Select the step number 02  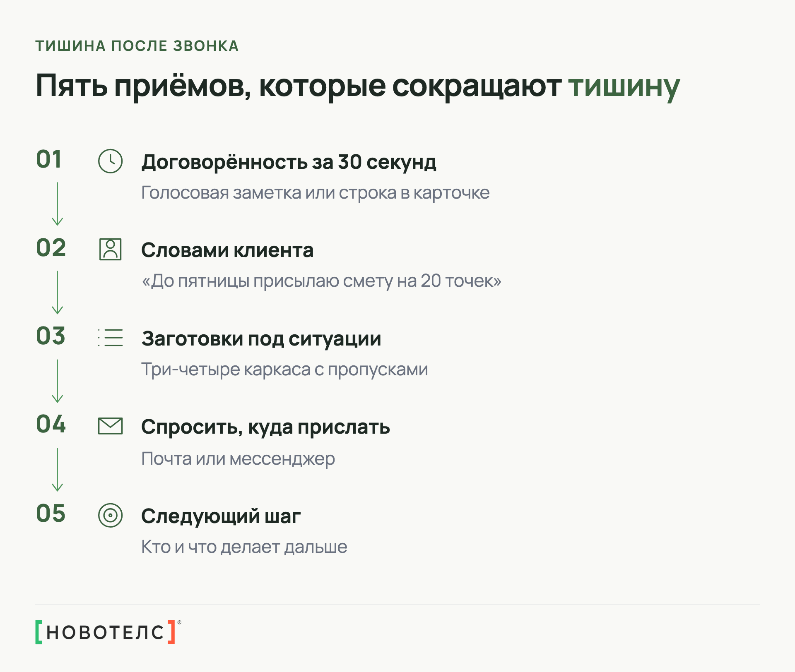(x=51, y=248)
